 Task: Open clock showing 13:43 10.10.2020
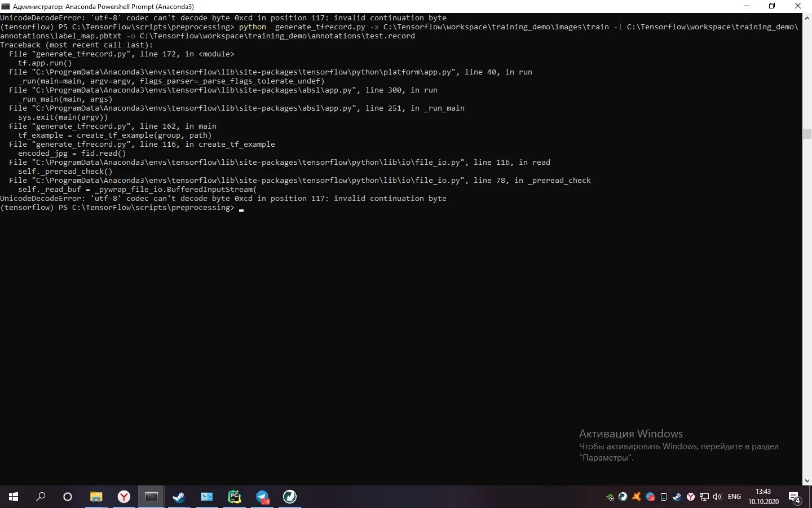[x=764, y=497]
